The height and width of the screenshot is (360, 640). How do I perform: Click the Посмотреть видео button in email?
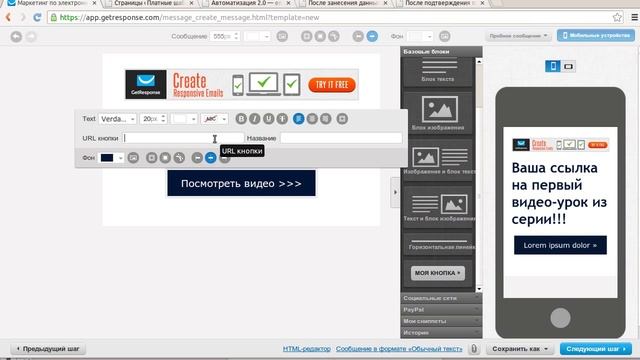(241, 183)
